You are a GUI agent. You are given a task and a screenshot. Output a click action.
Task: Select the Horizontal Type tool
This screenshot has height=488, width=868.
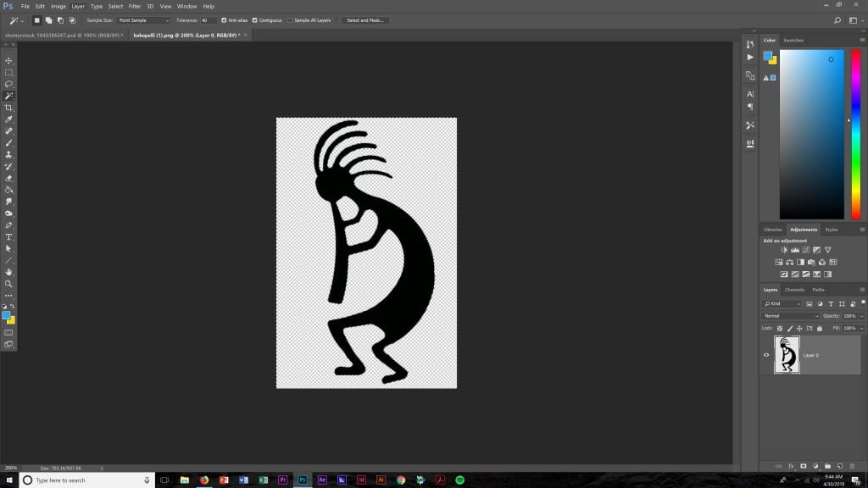click(x=8, y=237)
